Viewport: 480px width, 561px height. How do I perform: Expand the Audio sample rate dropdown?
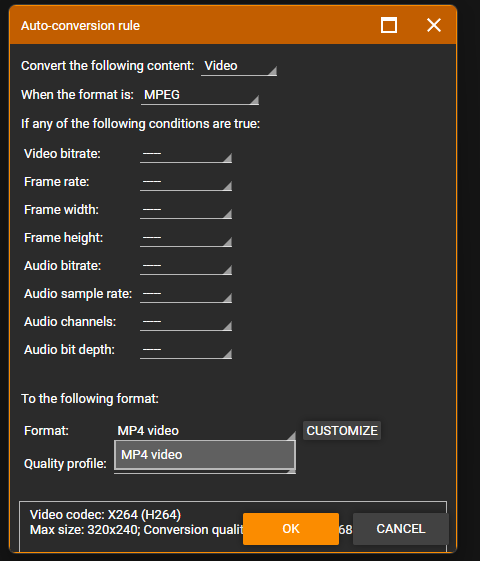[x=186, y=294]
